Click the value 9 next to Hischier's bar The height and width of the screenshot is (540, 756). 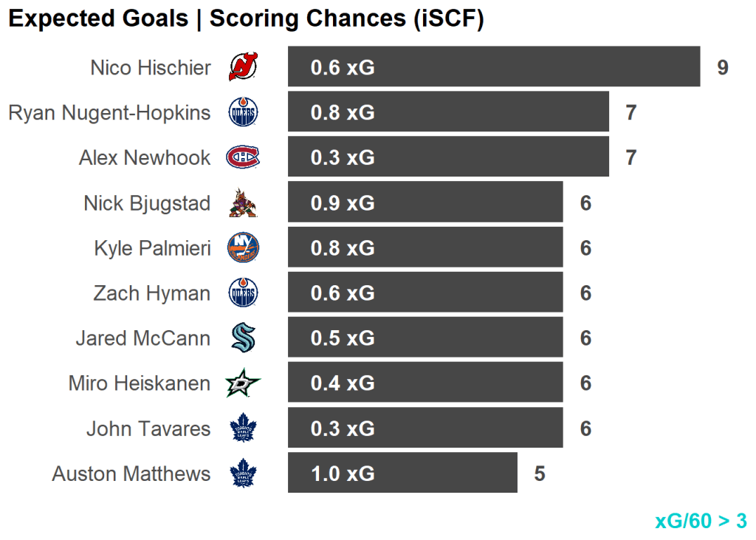pos(723,68)
